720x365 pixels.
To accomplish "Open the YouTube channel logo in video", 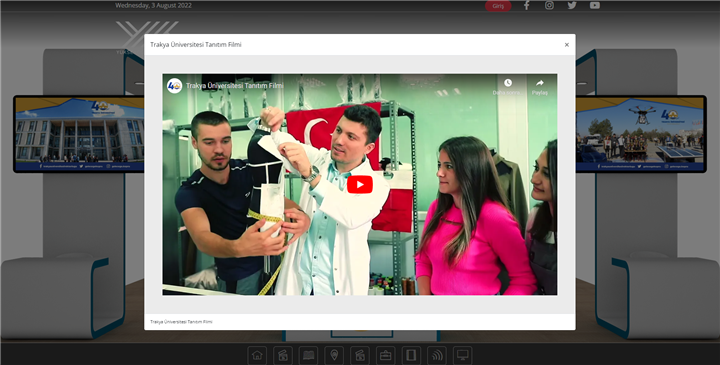I will pyautogui.click(x=174, y=85).
